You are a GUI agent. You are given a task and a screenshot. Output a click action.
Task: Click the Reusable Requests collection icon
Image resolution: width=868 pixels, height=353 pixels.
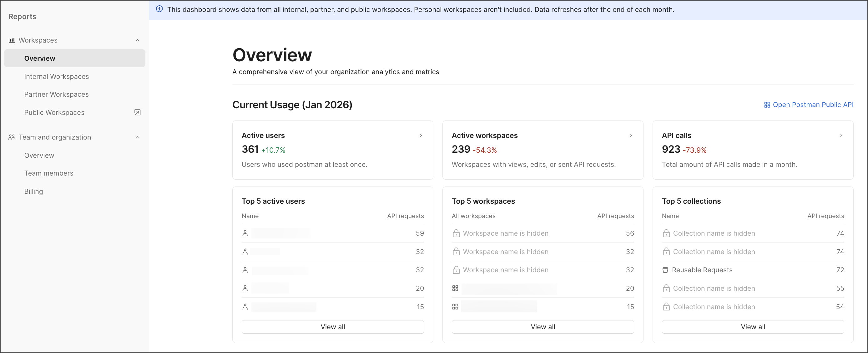(x=665, y=270)
